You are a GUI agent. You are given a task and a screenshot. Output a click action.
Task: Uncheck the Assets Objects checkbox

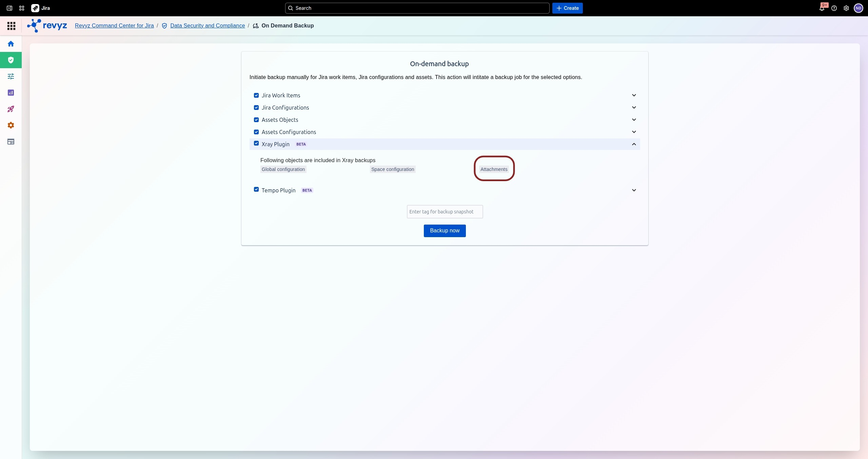(256, 120)
